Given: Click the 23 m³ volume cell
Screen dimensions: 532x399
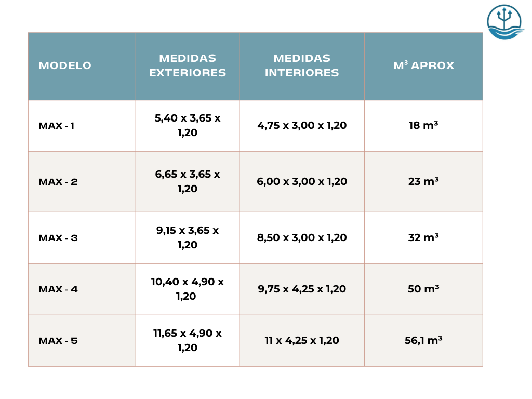Looking at the screenshot, I should click(x=423, y=182).
